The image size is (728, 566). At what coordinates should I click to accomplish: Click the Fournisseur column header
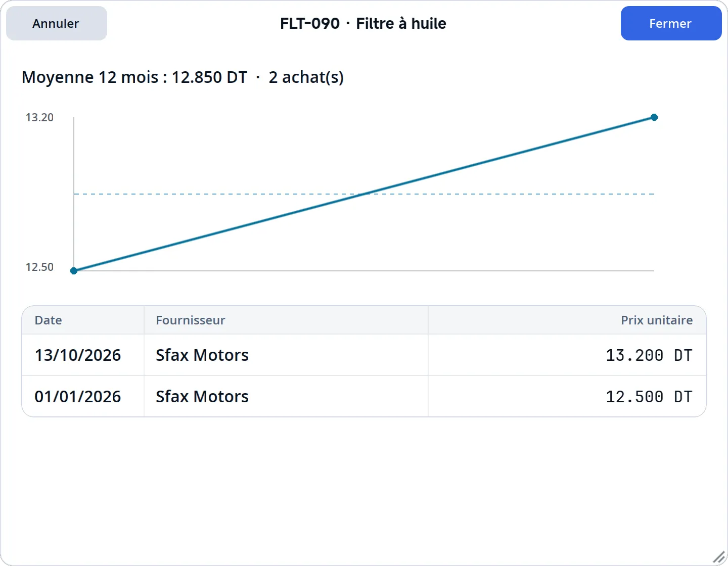[286, 320]
